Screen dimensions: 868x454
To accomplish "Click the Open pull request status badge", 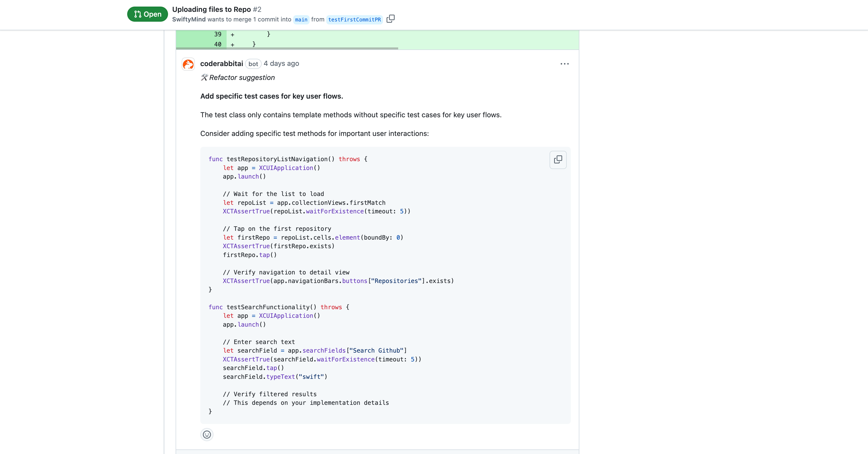I will (147, 14).
